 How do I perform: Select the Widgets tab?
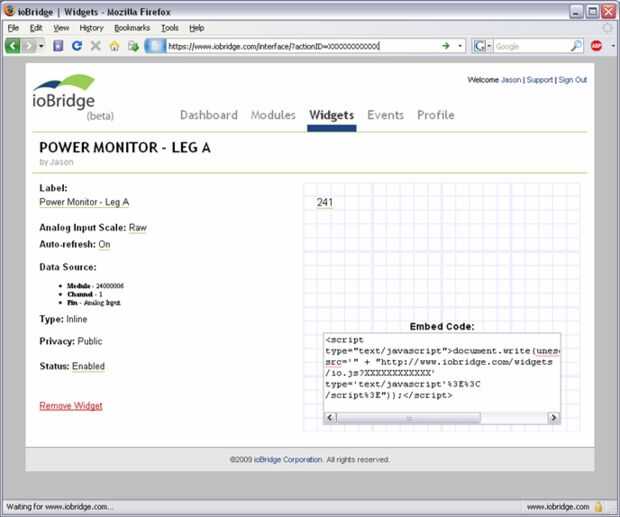pyautogui.click(x=331, y=115)
